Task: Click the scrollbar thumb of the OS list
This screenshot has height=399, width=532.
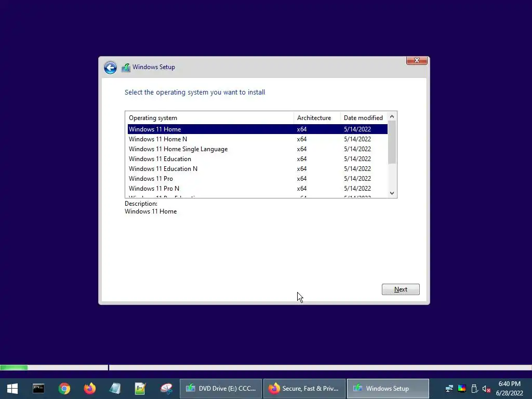Action: pyautogui.click(x=392, y=142)
